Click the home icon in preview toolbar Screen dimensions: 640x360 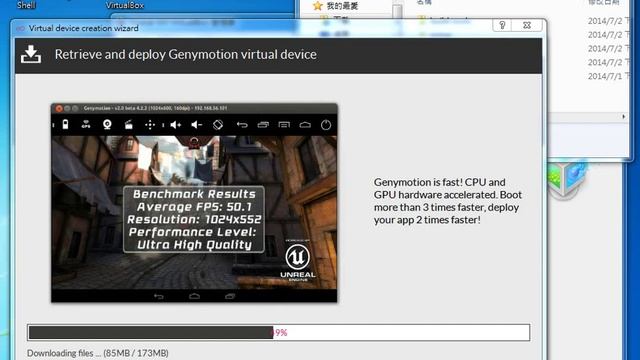pyautogui.click(x=305, y=124)
